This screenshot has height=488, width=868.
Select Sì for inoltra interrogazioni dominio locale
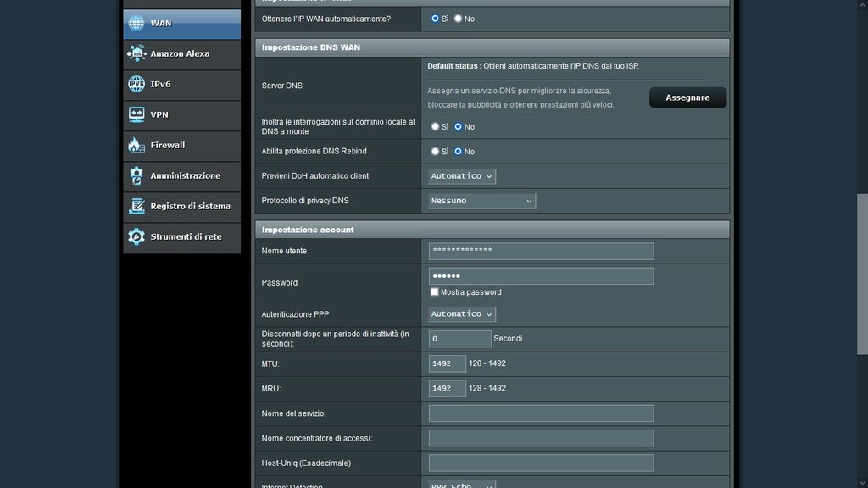click(x=436, y=127)
